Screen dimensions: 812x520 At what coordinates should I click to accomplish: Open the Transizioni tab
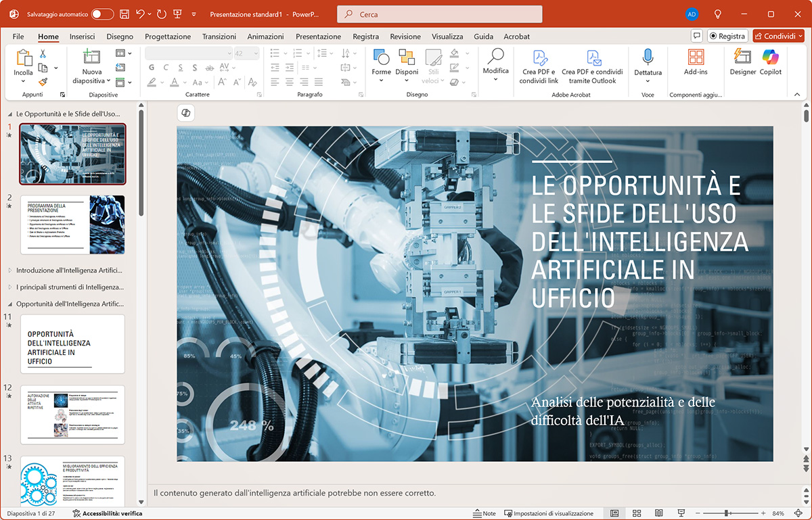[x=219, y=37]
